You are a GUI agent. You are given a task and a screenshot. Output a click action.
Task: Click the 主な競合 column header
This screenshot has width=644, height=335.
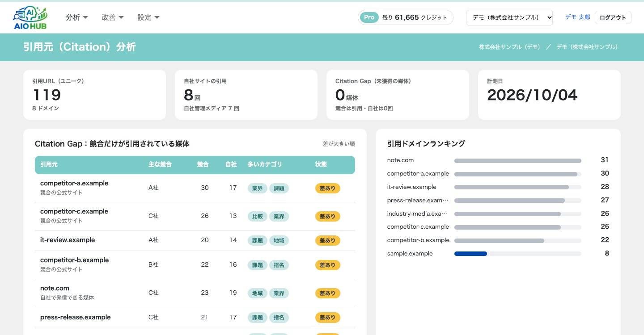pos(160,165)
